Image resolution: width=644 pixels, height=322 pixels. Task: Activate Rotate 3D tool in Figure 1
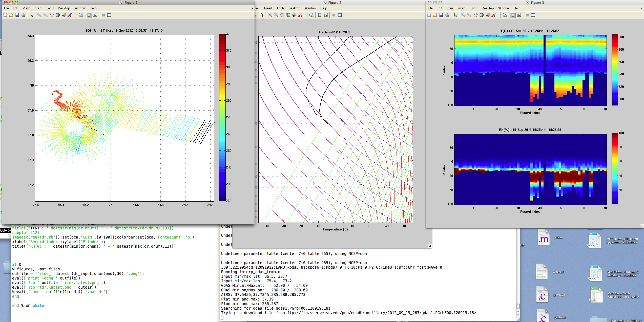click(x=58, y=15)
